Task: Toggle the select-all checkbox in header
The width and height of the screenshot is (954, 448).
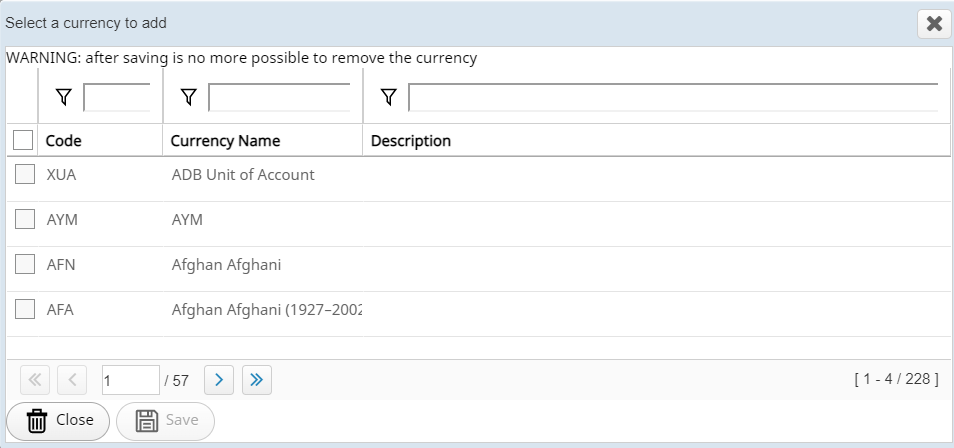Action: (24, 141)
